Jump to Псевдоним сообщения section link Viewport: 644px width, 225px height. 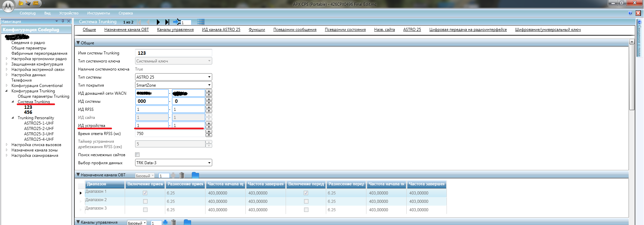coord(295,30)
